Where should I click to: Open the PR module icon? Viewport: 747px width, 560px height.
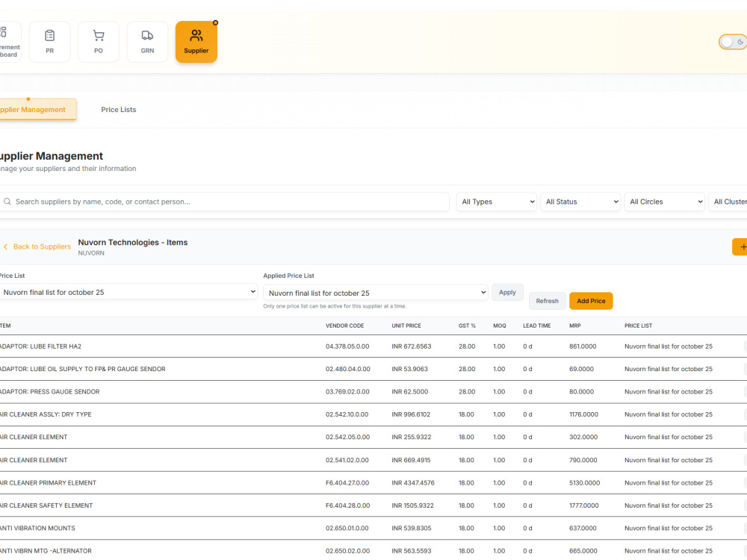click(49, 41)
